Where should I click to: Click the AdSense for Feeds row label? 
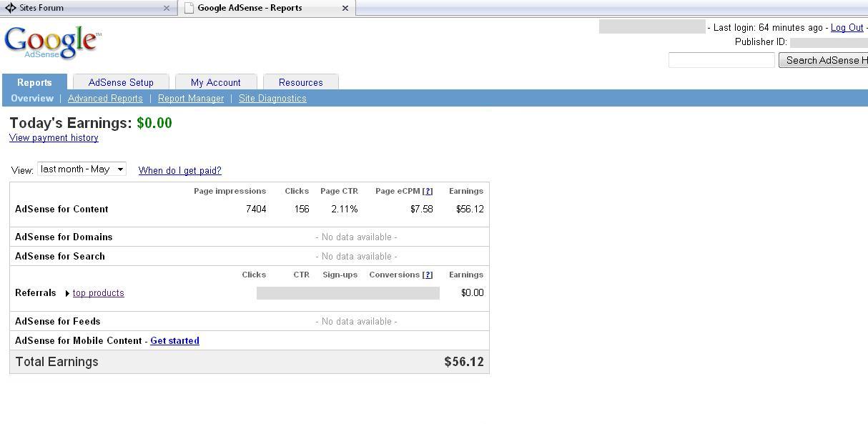coord(58,322)
